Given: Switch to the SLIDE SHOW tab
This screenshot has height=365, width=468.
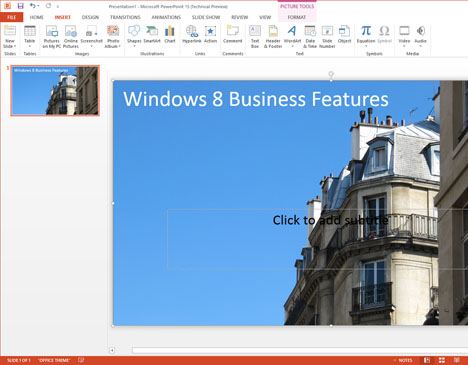Looking at the screenshot, I should coord(206,17).
